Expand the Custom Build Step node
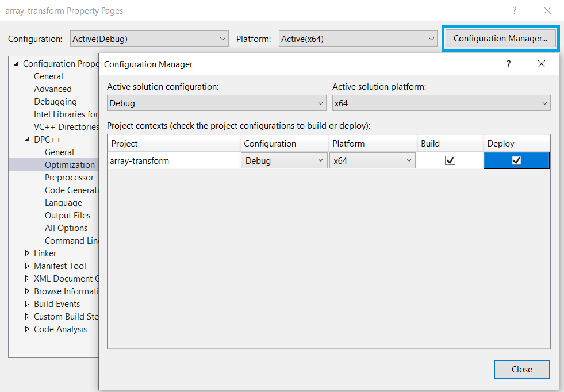Viewport: 564px width, 392px height. [26, 316]
